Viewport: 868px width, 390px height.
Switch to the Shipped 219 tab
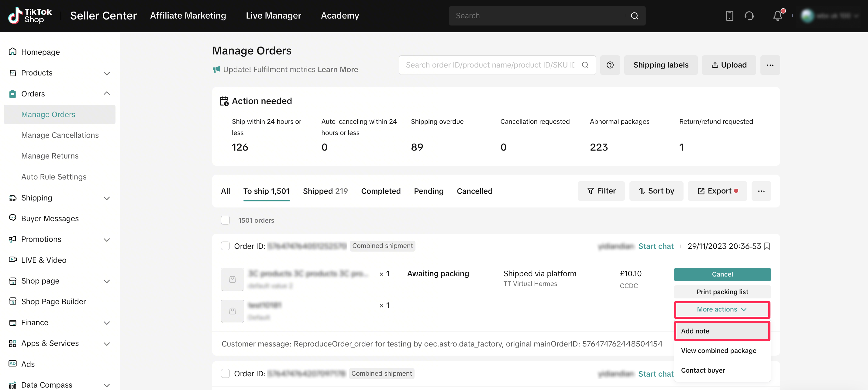click(325, 191)
